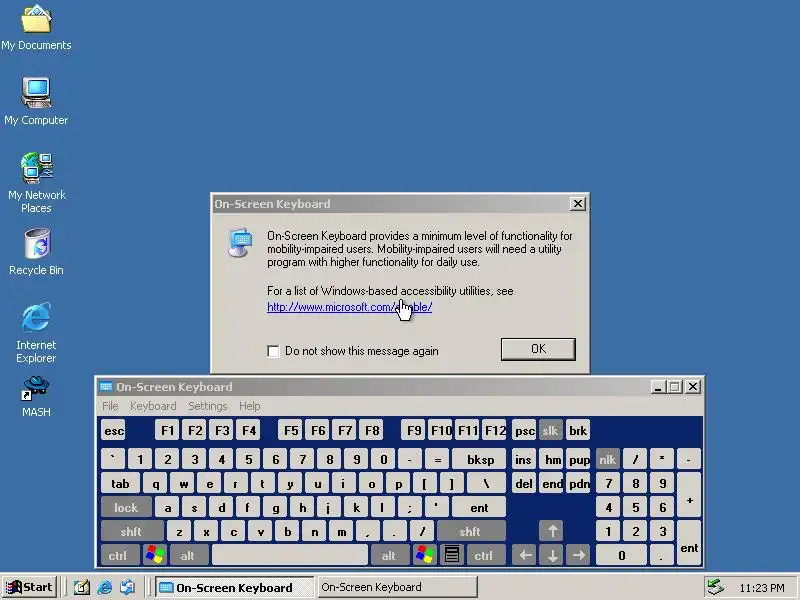Click the left arrow key
The image size is (800, 600).
(524, 555)
